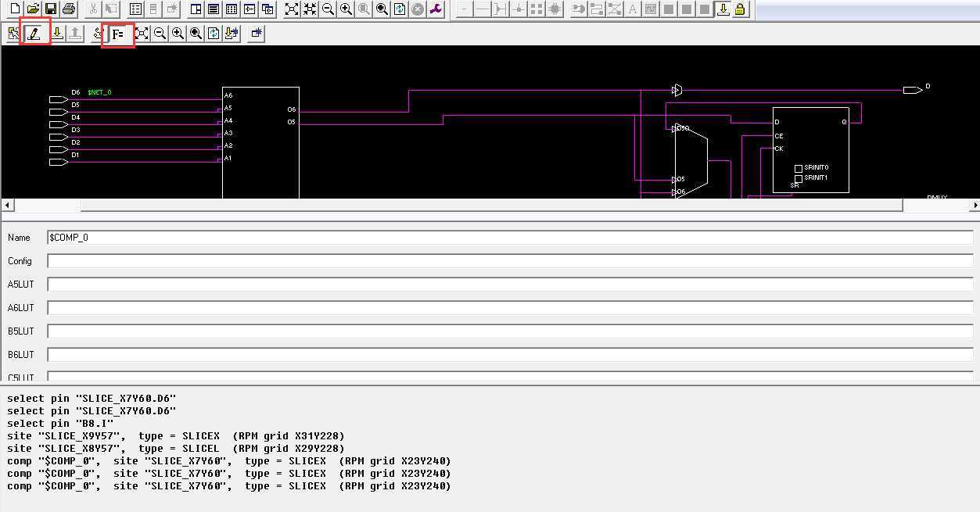Open a design file
The height and width of the screenshot is (512, 980).
pos(33,9)
